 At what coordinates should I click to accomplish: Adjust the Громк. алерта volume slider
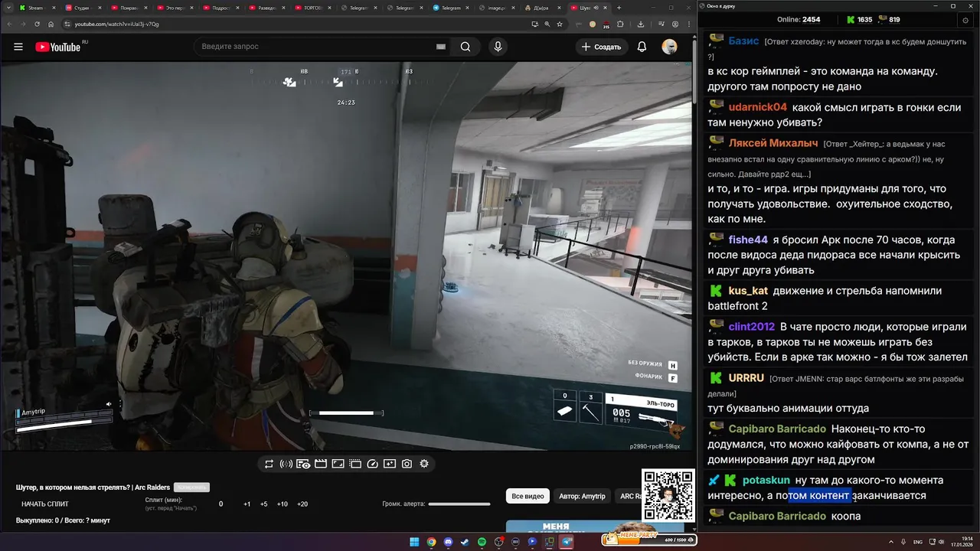459,504
